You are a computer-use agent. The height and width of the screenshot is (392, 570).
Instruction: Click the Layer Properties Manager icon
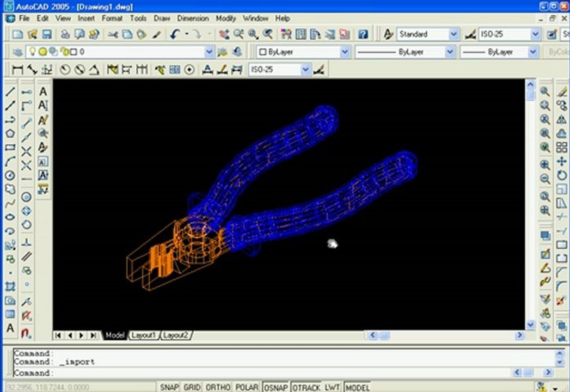click(x=17, y=52)
